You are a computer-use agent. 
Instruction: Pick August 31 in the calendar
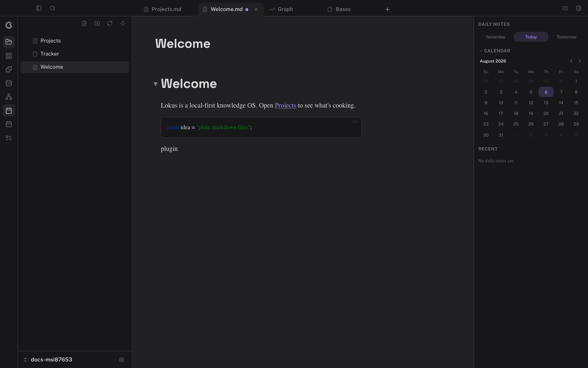click(501, 135)
